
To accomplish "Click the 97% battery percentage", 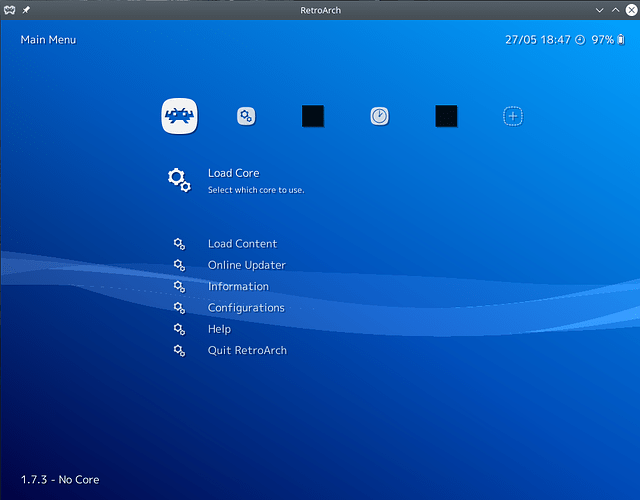I will click(x=602, y=40).
